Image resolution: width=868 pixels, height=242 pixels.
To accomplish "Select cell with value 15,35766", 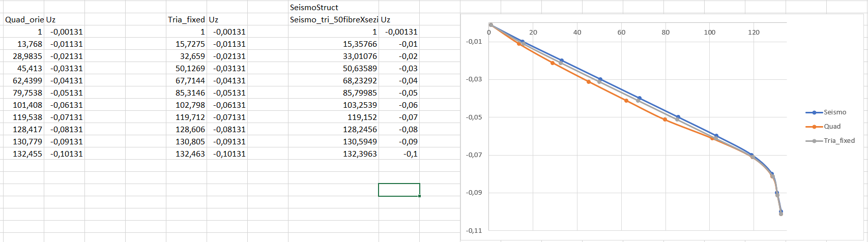I will (334, 44).
